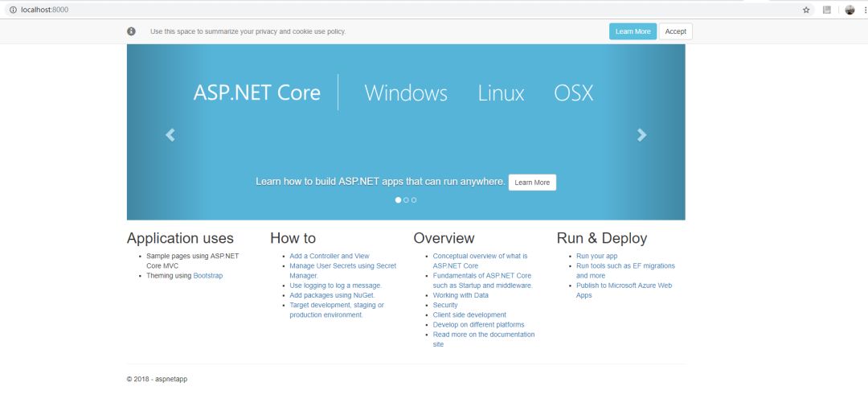Image resolution: width=868 pixels, height=403 pixels.
Task: Click the site info icon beside localhost
Action: click(x=14, y=10)
